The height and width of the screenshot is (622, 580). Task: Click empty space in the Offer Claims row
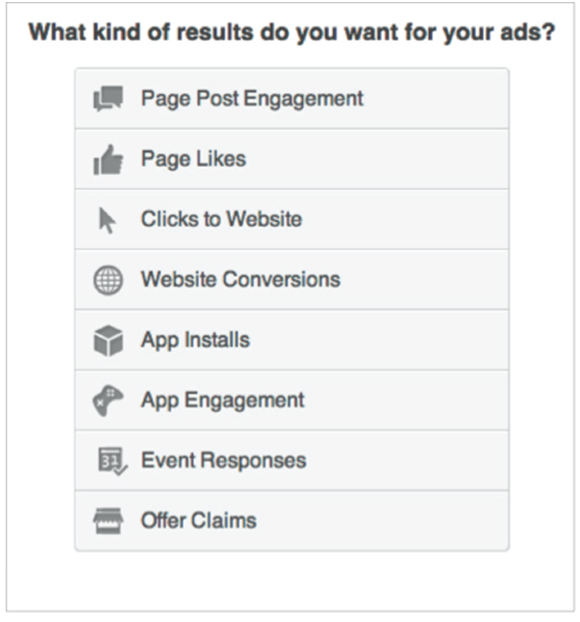[381, 521]
